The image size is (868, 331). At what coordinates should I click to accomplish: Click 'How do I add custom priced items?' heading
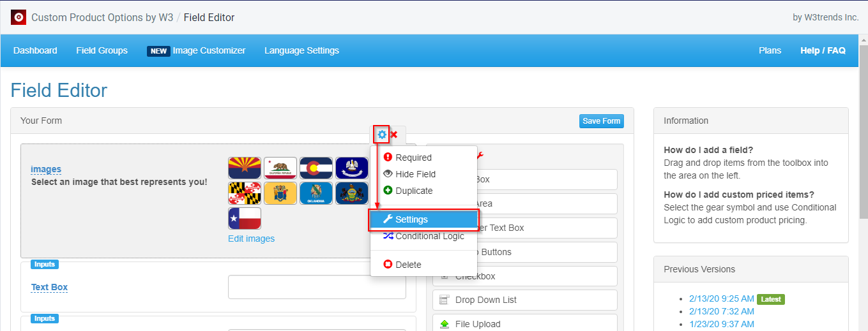coord(739,195)
